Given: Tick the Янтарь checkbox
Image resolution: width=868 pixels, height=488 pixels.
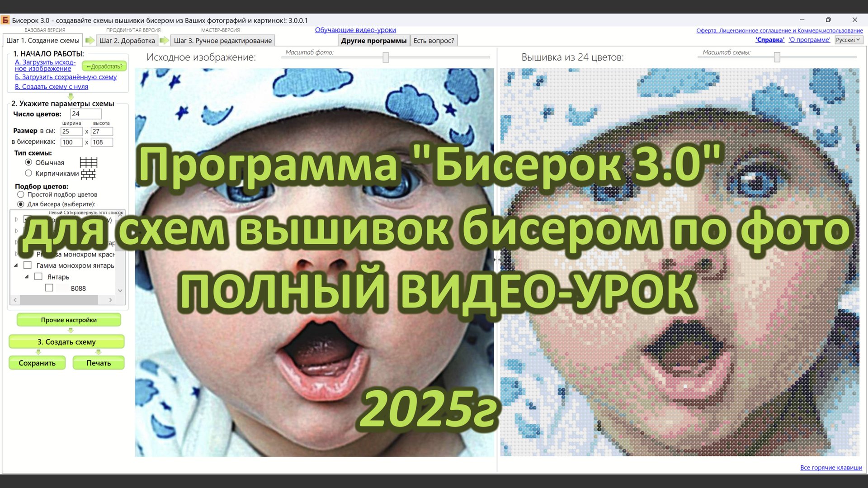Looking at the screenshot, I should coord(38,276).
